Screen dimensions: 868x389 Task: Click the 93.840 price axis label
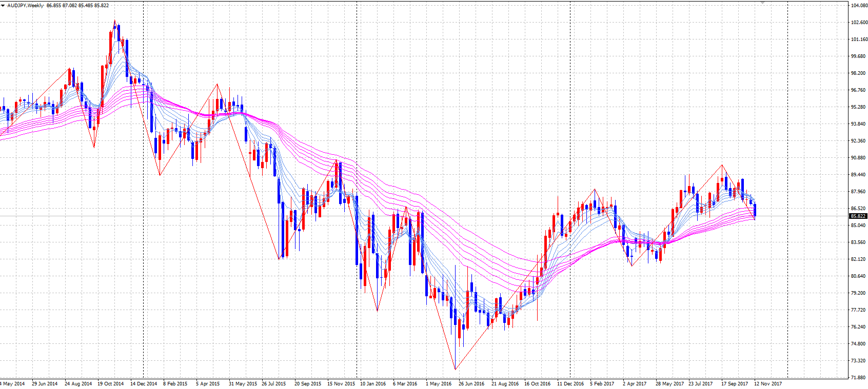(x=858, y=124)
